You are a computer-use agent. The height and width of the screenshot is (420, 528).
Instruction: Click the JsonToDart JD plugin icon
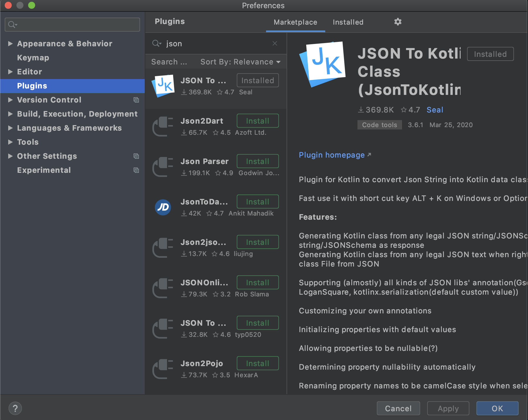tap(163, 207)
